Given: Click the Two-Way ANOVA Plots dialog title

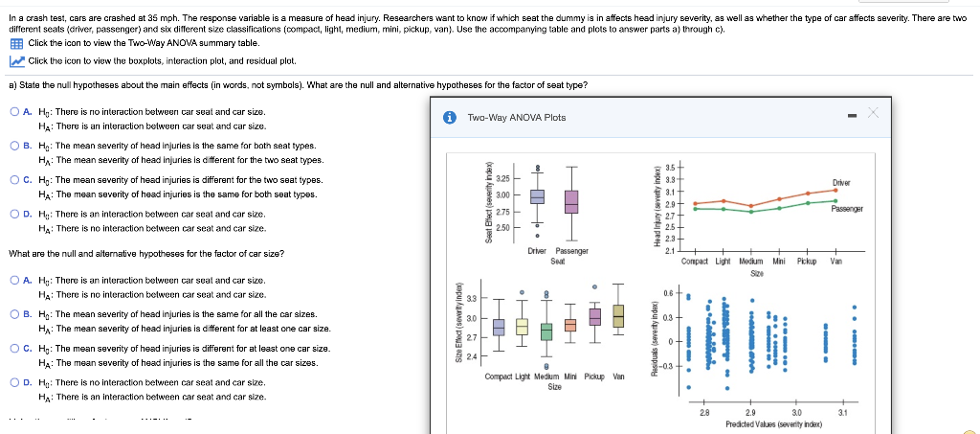Looking at the screenshot, I should point(517,117).
